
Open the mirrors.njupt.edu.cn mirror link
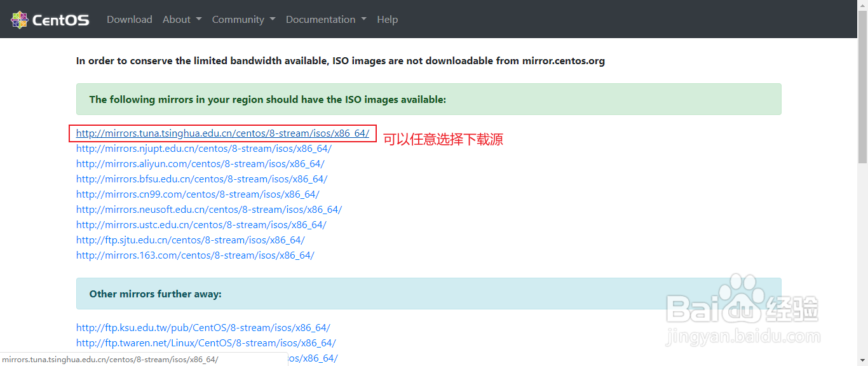click(204, 149)
